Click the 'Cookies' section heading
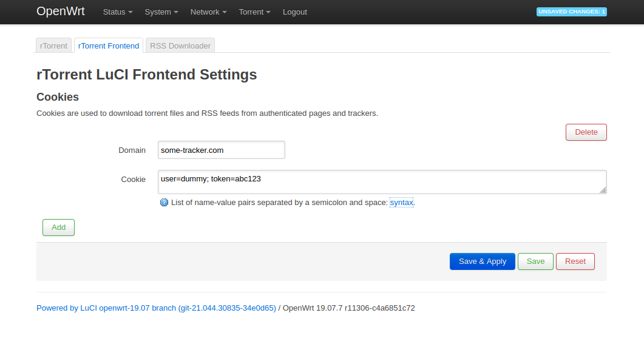The image size is (644, 344). point(58,97)
